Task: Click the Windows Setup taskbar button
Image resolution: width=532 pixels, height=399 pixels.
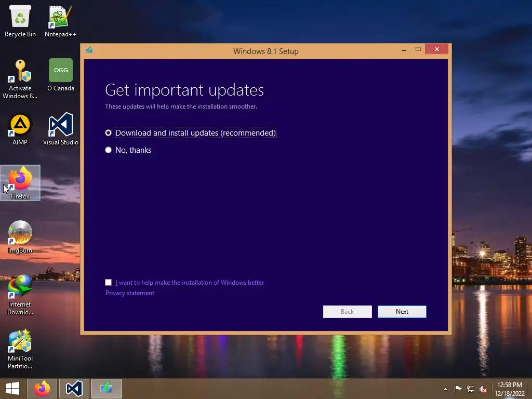Action: [106, 389]
